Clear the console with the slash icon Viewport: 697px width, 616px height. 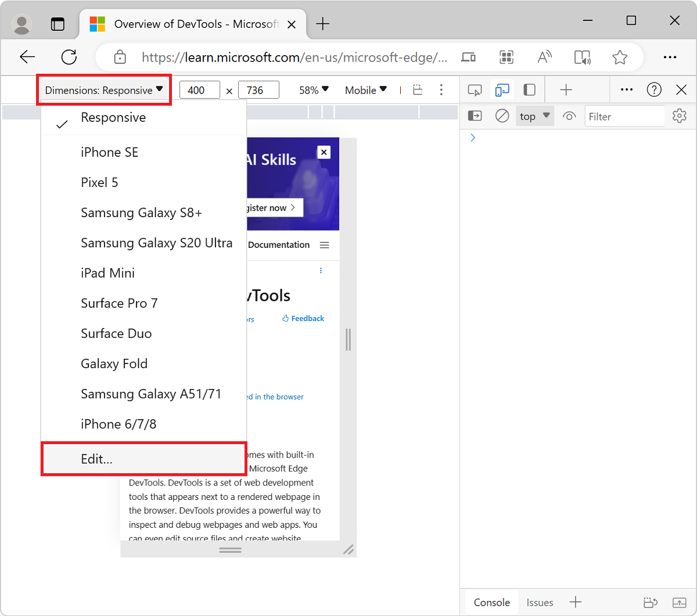coord(502,116)
